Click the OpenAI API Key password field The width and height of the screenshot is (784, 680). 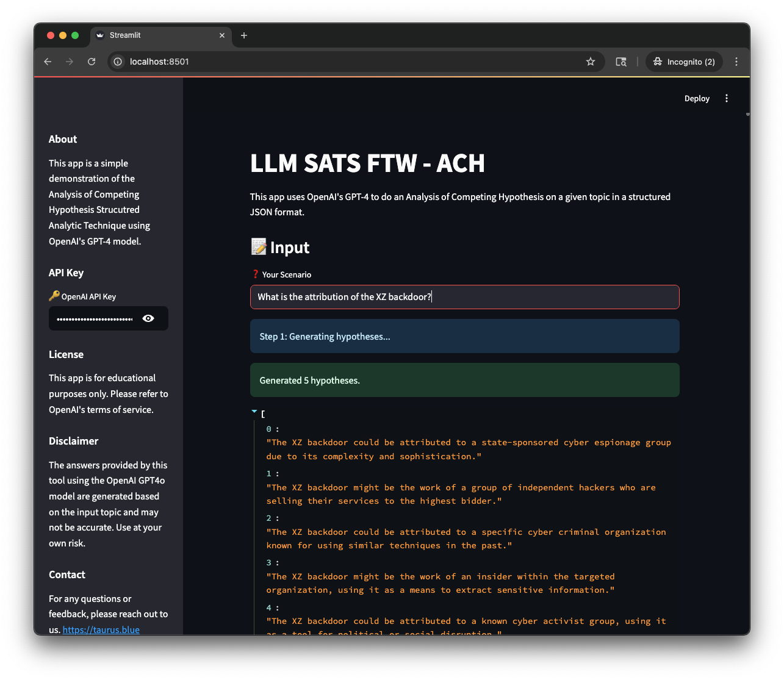pos(95,318)
